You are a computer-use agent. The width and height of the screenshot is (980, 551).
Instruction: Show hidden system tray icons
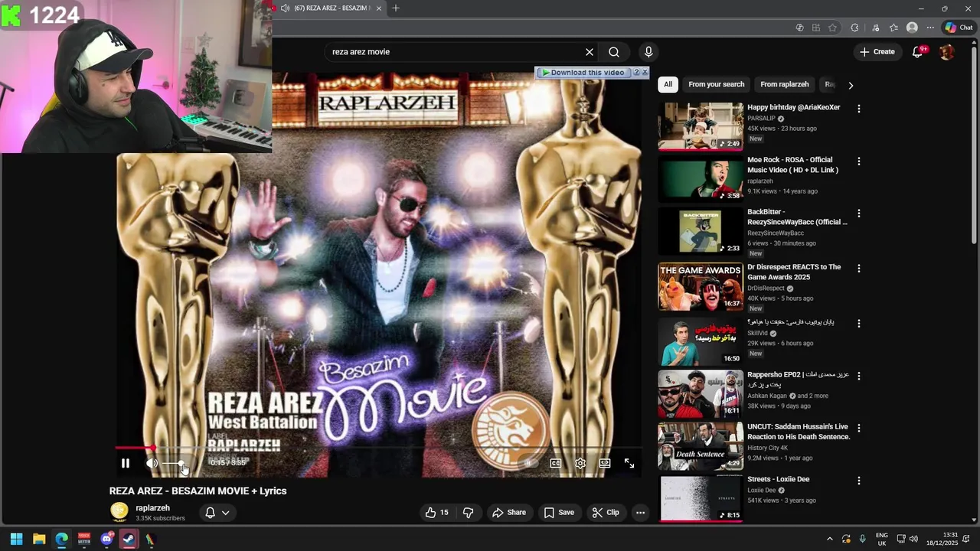click(829, 540)
